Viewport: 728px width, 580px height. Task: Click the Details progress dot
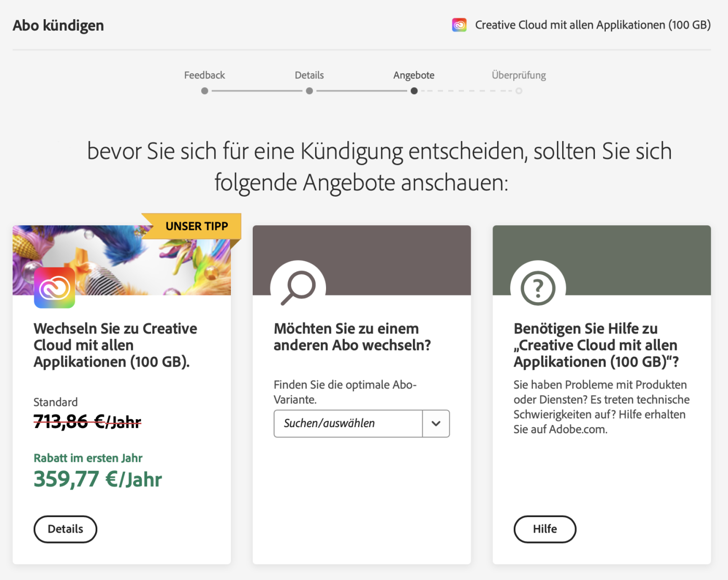(309, 91)
